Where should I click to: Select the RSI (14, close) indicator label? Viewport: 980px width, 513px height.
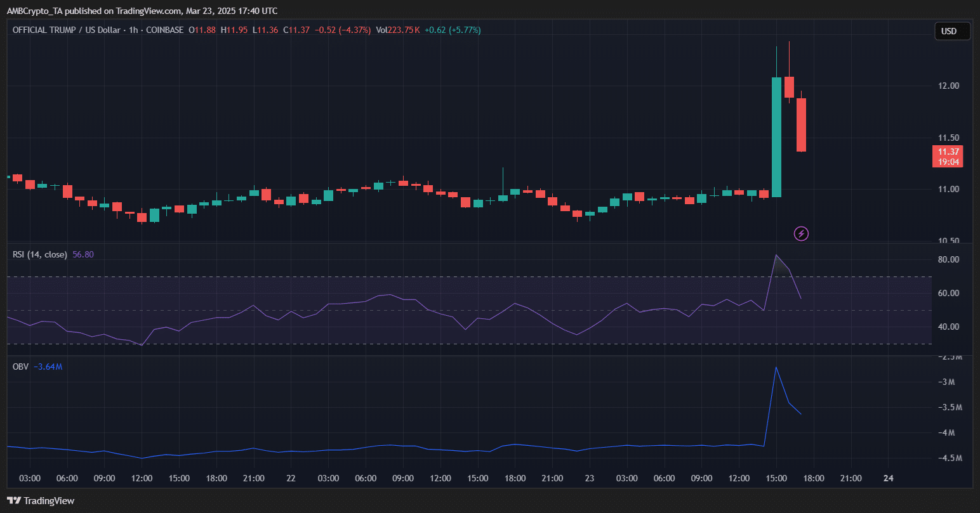(x=40, y=254)
